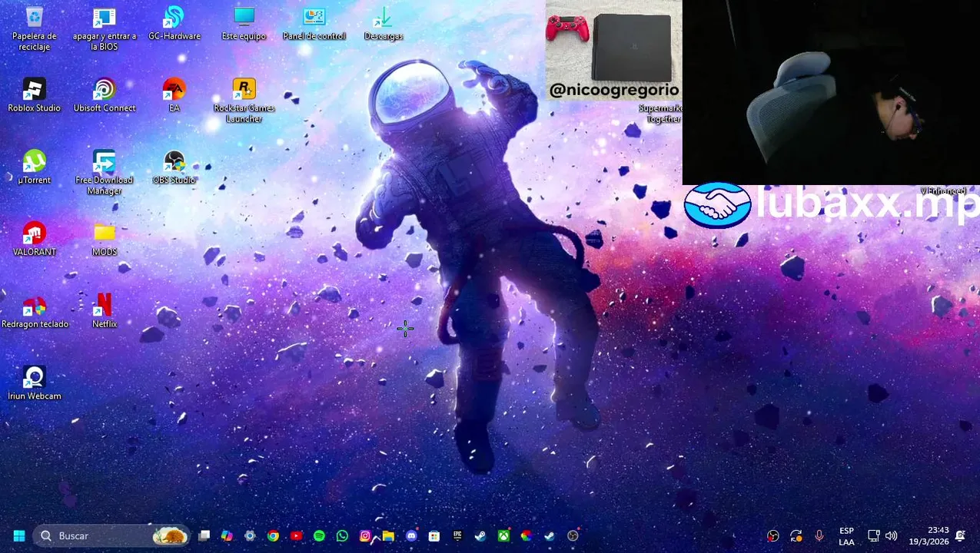Select the GC-Hardware desktop shortcut
Screen dimensions: 980x553
[174, 24]
